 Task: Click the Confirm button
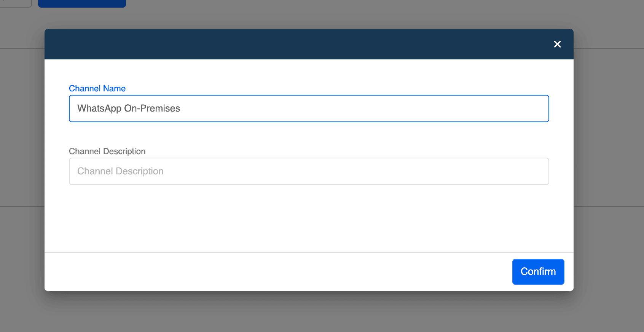click(538, 272)
